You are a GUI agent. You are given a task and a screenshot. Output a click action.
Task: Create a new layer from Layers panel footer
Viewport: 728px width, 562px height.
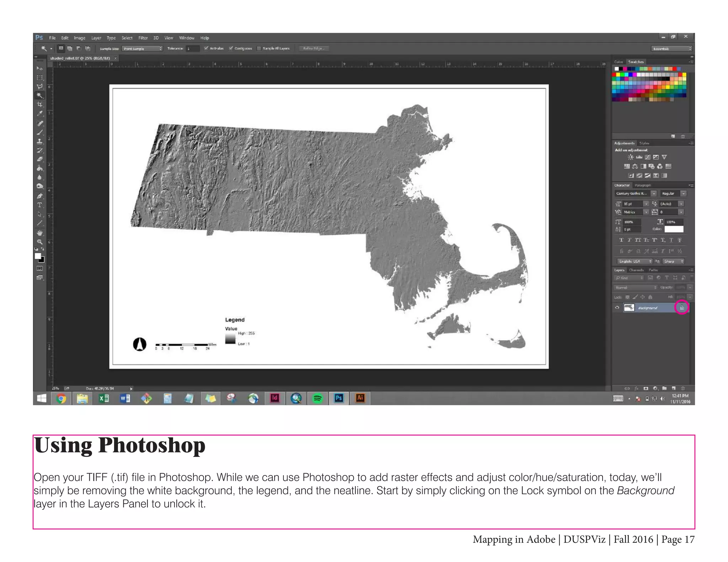click(674, 388)
